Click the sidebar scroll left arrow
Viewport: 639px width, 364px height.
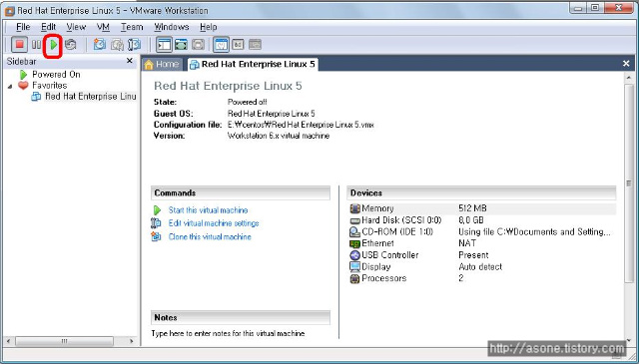[x=9, y=341]
